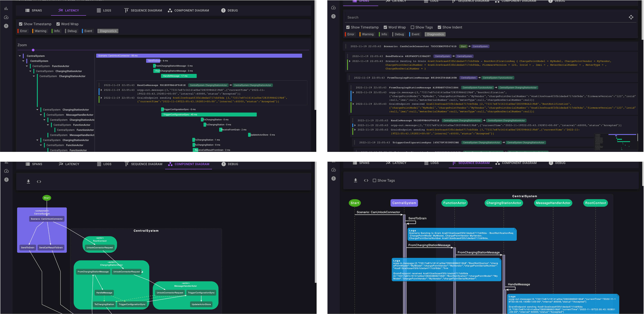Click the pan/move icon beside the search bar
This screenshot has width=644, height=314.
pos(631,17)
